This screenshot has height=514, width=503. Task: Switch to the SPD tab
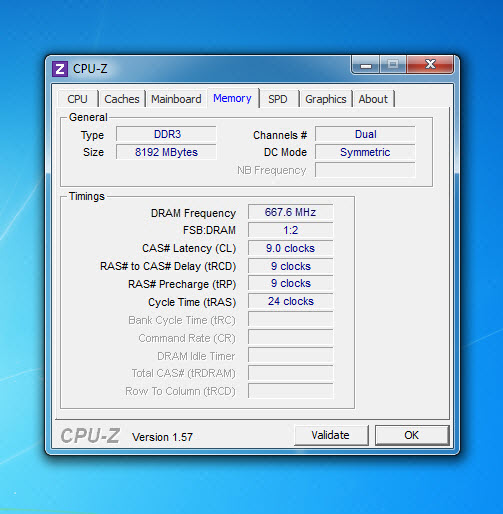[x=278, y=99]
